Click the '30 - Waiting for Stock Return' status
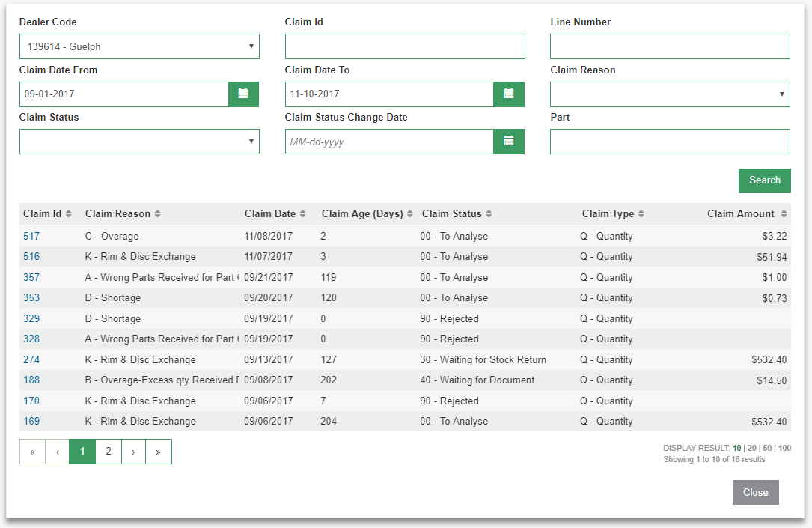 click(483, 359)
